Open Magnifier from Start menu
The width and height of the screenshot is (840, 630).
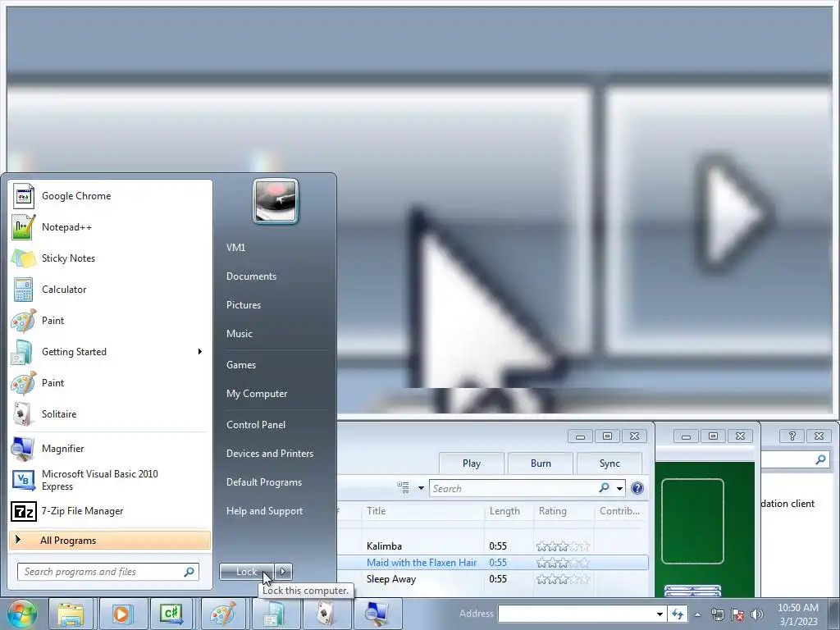(x=110, y=449)
